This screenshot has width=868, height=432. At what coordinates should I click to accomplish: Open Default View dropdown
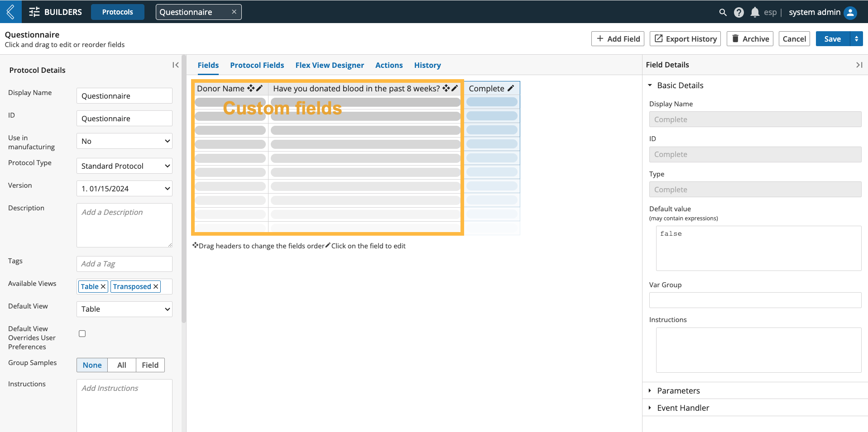click(x=125, y=309)
